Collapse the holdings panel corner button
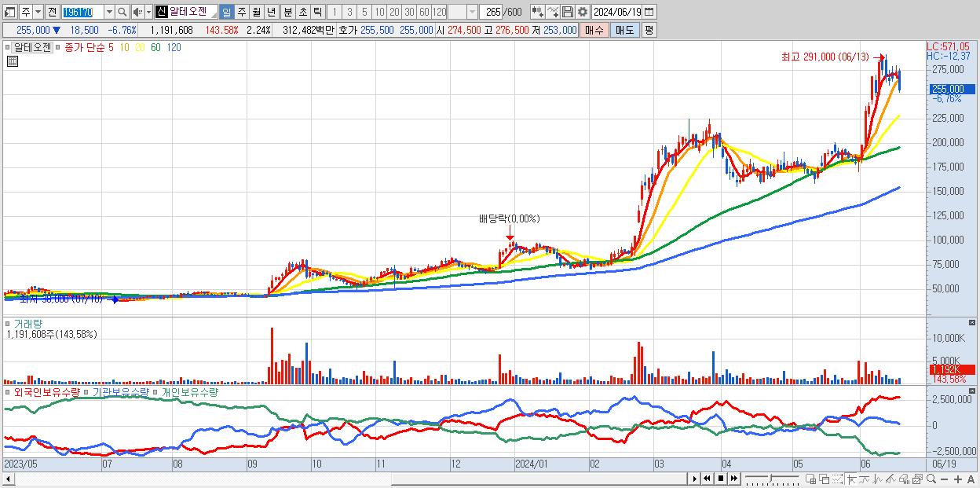The height and width of the screenshot is (488, 980). point(973,391)
